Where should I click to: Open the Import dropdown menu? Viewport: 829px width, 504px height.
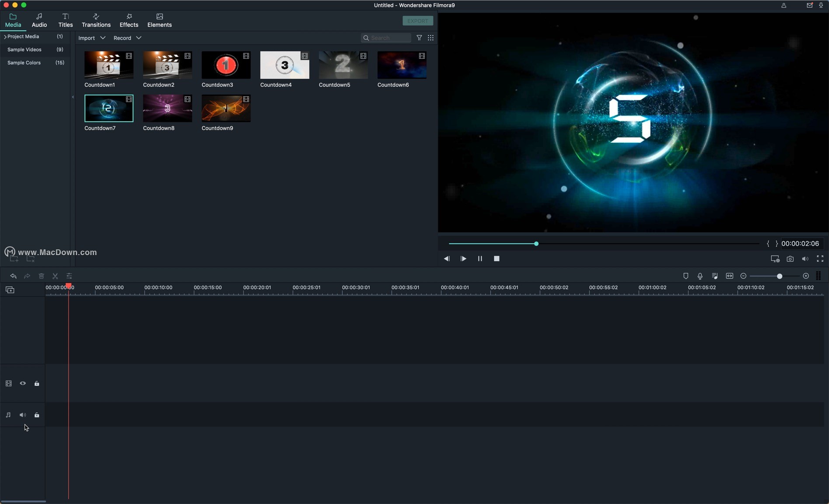click(91, 38)
